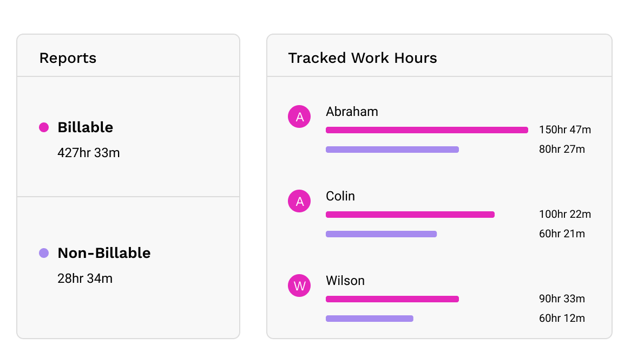Click Abraham's pink avatar icon
644x363 pixels.
299,116
